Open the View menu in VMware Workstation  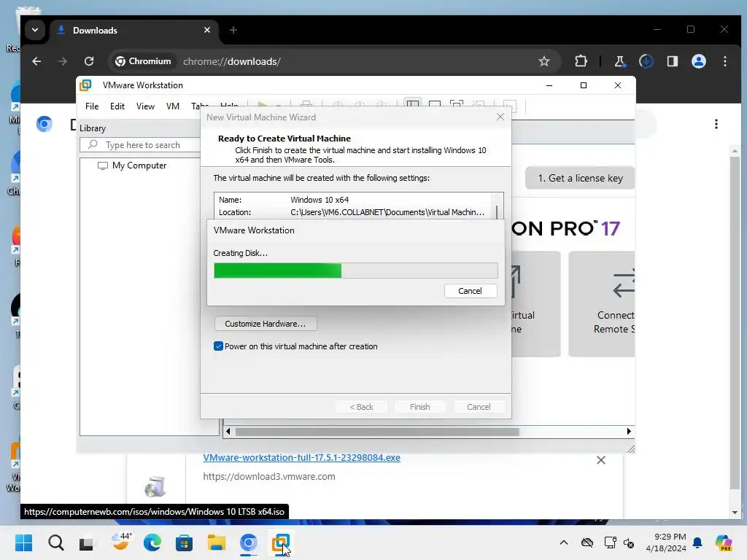pos(145,106)
